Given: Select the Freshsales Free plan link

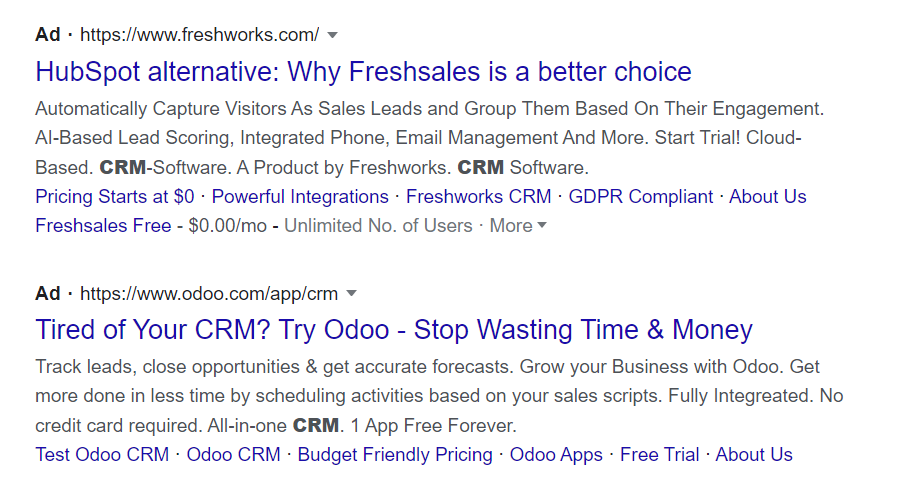Looking at the screenshot, I should click(103, 226).
